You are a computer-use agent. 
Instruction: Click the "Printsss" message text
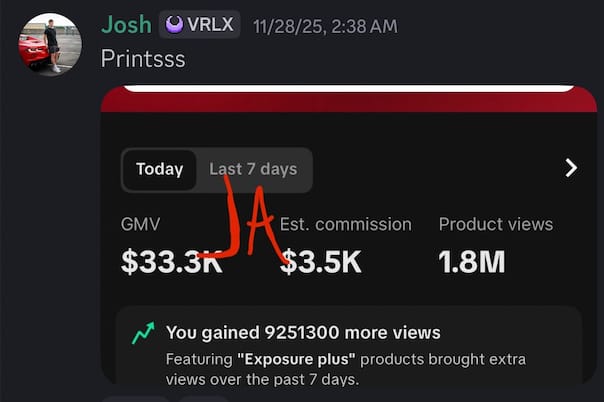coord(143,58)
